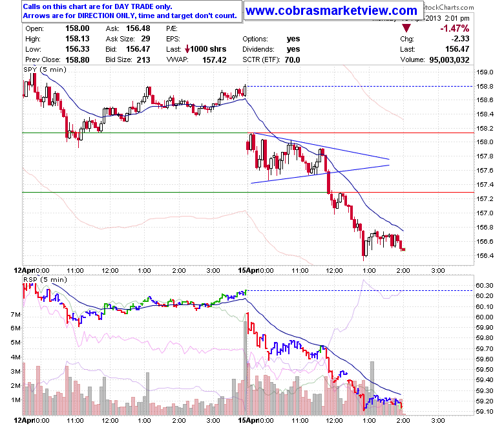The image size is (504, 426).
Task: Click the 158.8 price axis label
Action: (485, 86)
